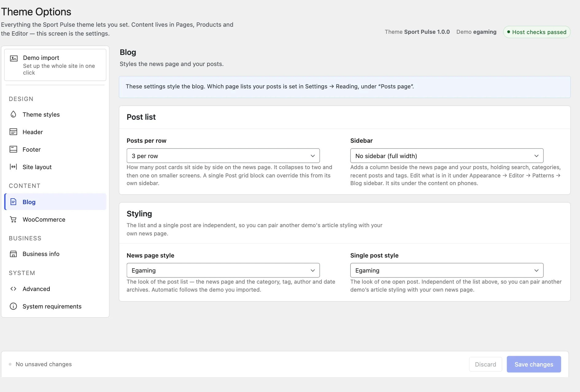
Task: Go to the Header settings
Action: pos(55,132)
